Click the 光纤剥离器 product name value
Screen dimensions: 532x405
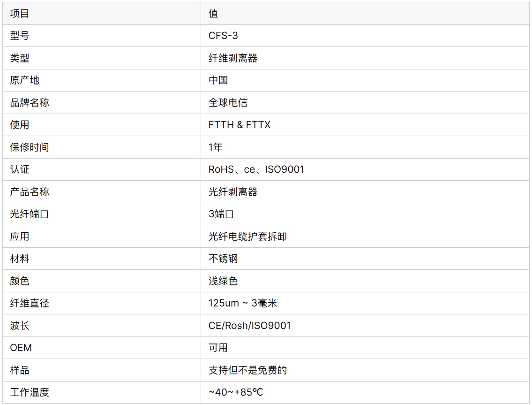point(233,192)
